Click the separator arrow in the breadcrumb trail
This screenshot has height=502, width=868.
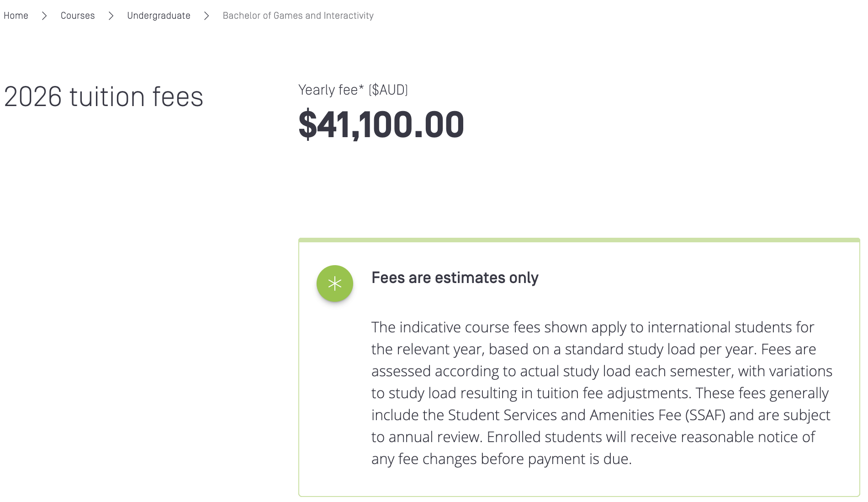tap(45, 16)
